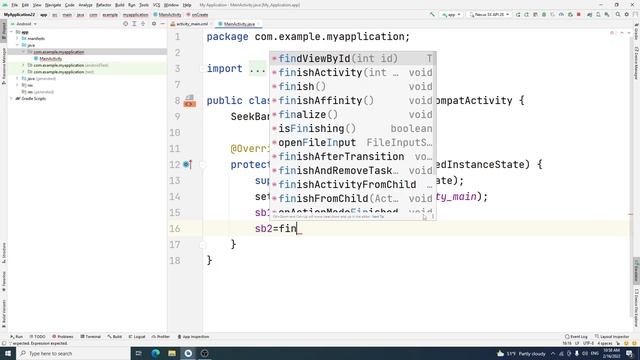Click Expand All in Project panel
The height and width of the screenshot is (360, 640).
click(x=134, y=24)
